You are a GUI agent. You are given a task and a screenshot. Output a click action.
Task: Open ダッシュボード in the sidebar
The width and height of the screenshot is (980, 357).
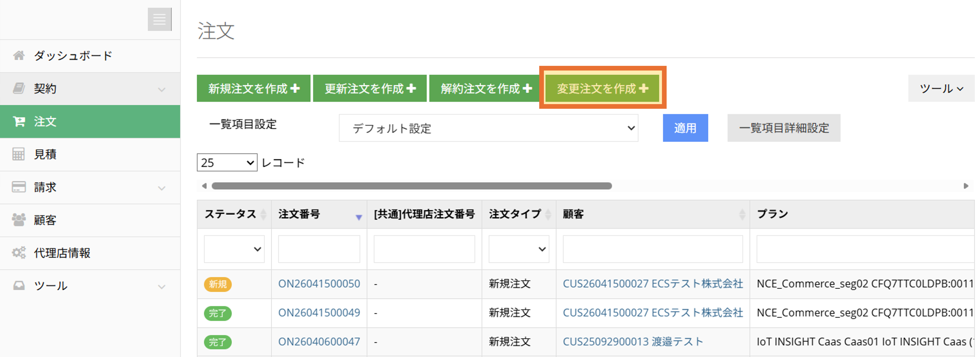tap(90, 56)
